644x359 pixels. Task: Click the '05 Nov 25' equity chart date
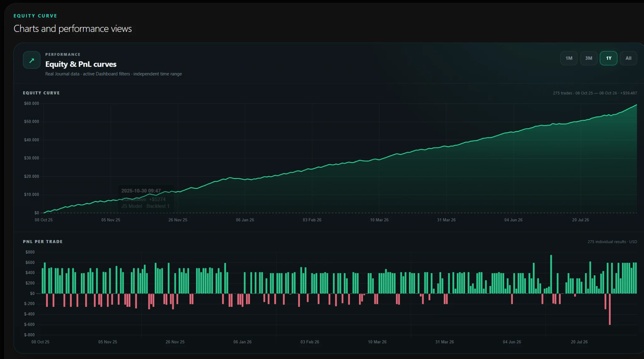pos(111,220)
